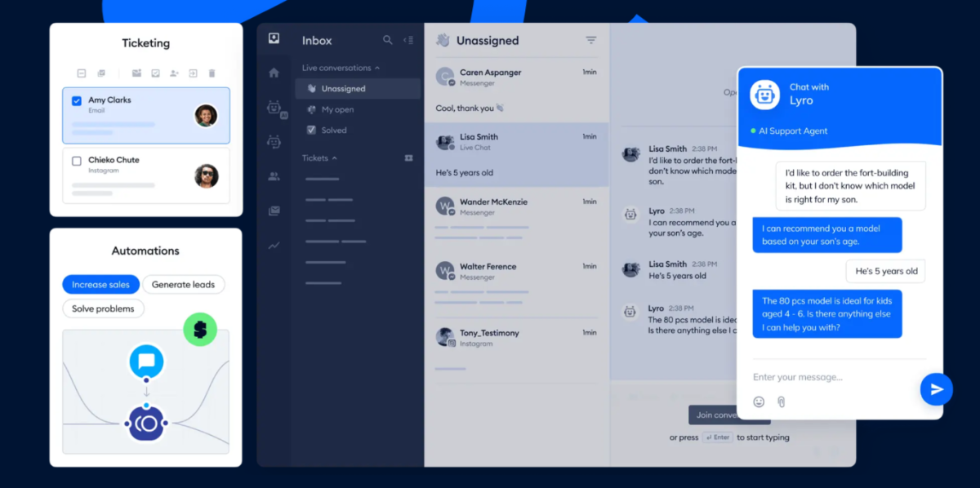Click the assign-user icon in Ticketing toolbar
Viewport: 980px width, 488px height.
174,73
